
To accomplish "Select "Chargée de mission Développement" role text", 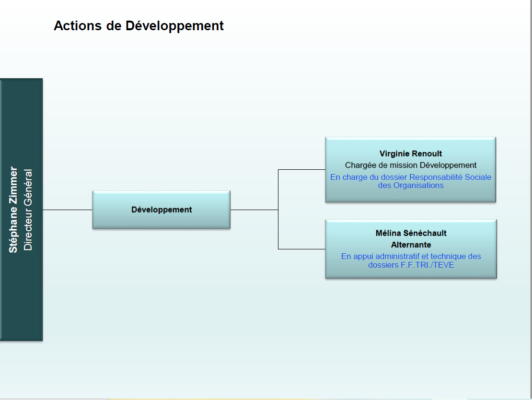I will [x=411, y=165].
